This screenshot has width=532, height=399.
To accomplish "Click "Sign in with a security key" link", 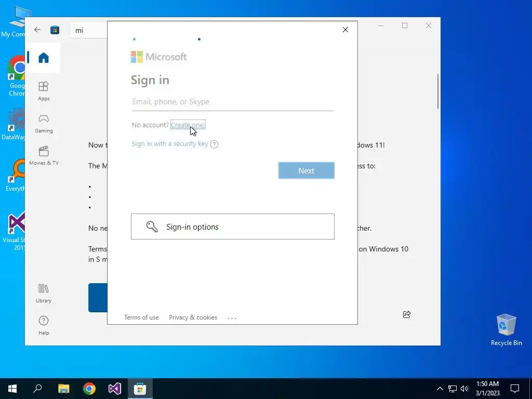I will 170,144.
